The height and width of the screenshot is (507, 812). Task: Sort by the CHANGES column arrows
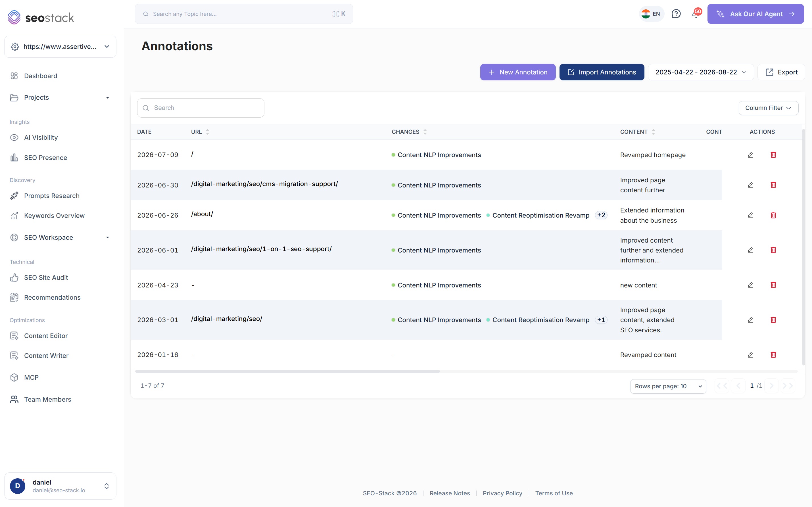(x=425, y=132)
